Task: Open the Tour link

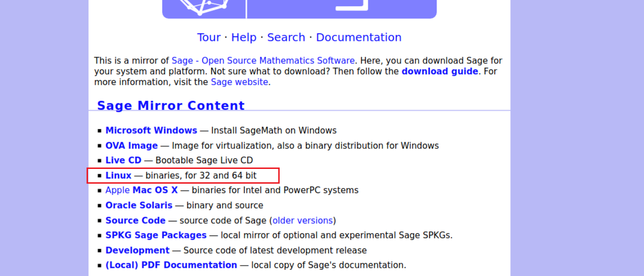Action: 209,37
